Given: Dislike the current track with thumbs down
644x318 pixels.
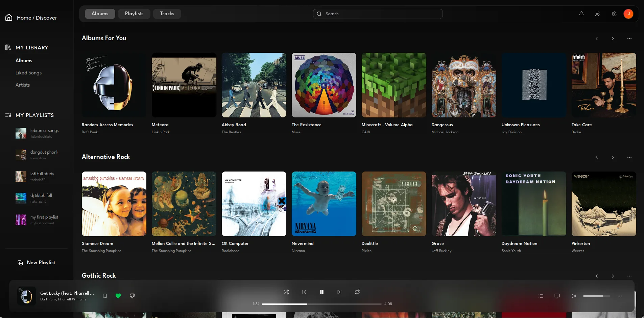Looking at the screenshot, I should [x=132, y=296].
